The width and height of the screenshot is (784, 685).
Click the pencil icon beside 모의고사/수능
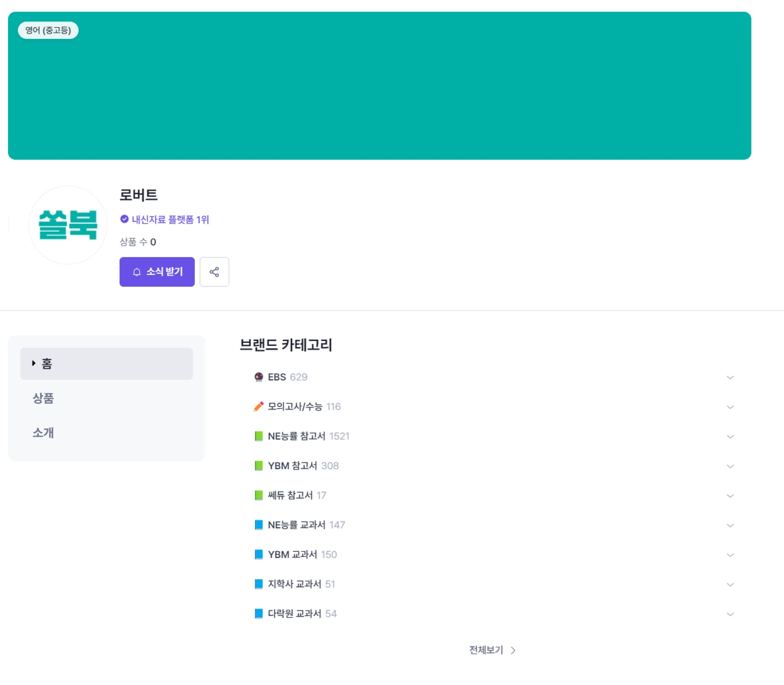(258, 407)
